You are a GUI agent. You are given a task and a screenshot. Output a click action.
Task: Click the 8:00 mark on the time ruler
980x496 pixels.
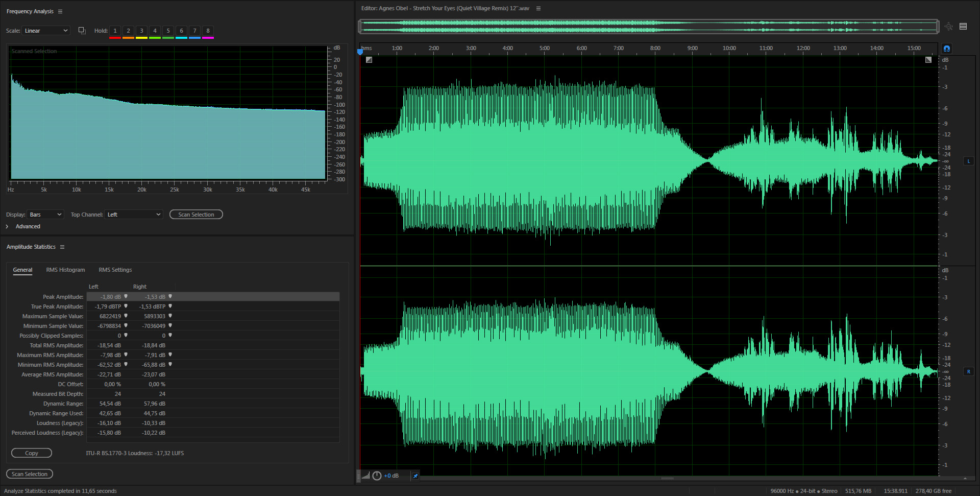click(655, 48)
